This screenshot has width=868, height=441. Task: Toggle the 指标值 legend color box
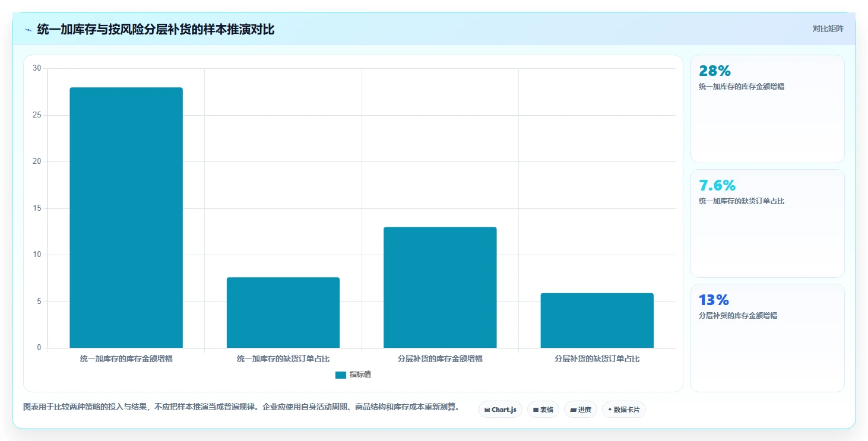(341, 375)
